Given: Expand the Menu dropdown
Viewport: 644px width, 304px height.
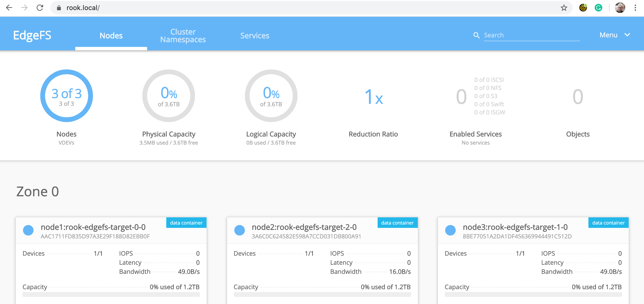Looking at the screenshot, I should pos(609,35).
